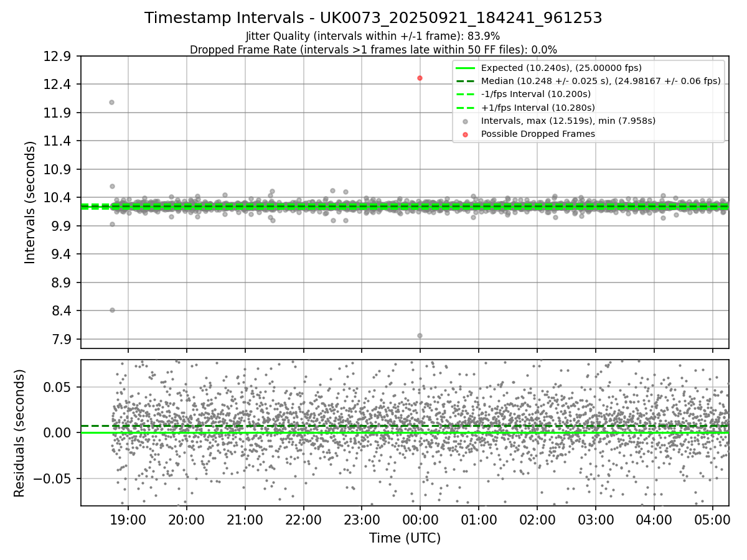Click the gray outlier point near 12.1 seconds
This screenshot has height=560, width=747.
pos(111,102)
